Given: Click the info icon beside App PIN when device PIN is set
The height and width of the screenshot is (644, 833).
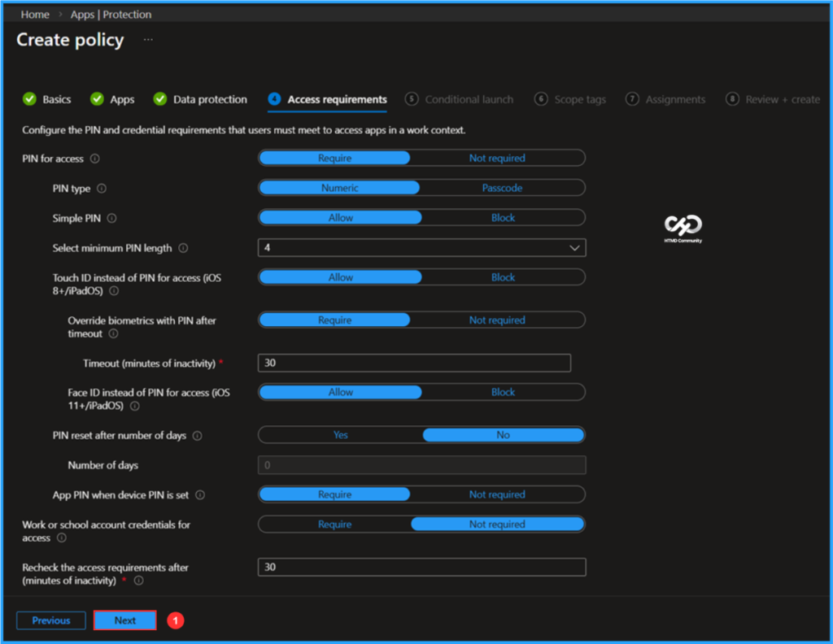Looking at the screenshot, I should point(200,495).
